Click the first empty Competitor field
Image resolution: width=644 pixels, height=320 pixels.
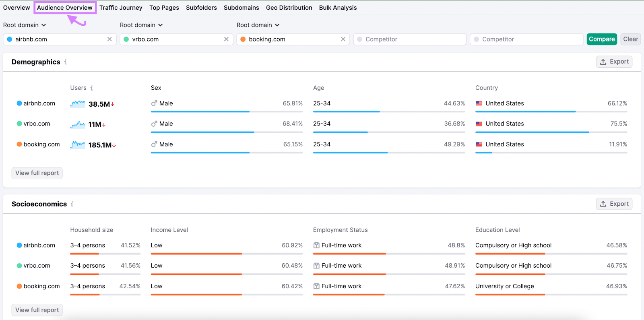point(410,39)
